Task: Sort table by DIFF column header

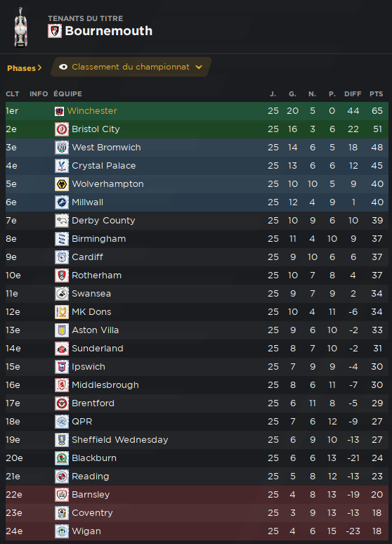Action: click(x=353, y=94)
